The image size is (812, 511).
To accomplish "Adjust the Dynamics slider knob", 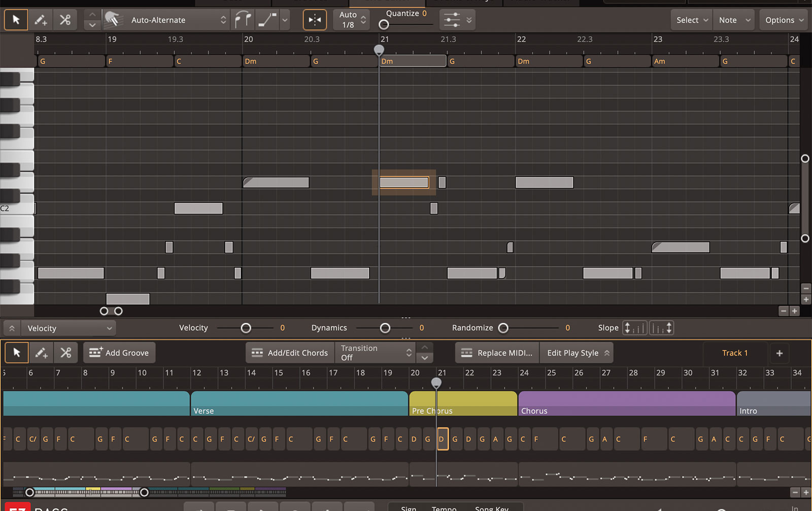I will tap(385, 328).
